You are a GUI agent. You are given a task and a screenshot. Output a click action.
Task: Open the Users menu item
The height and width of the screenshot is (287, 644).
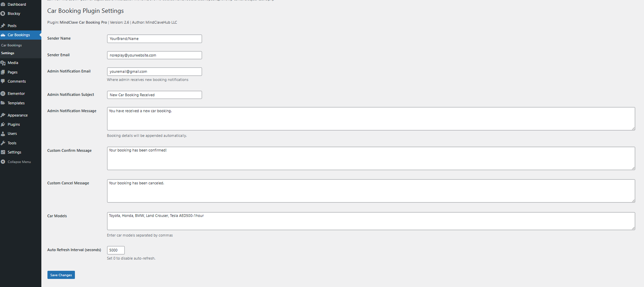[12, 134]
